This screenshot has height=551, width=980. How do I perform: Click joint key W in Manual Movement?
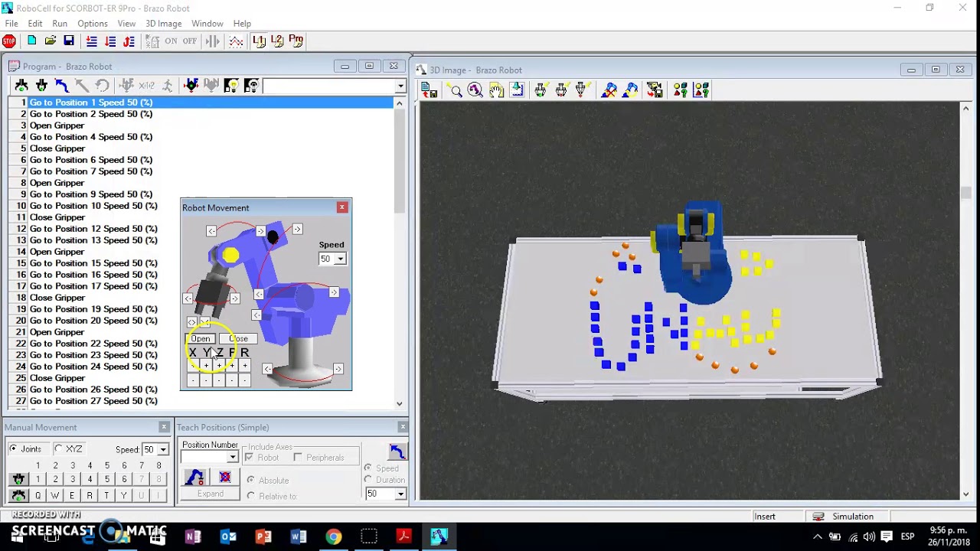[x=55, y=495]
